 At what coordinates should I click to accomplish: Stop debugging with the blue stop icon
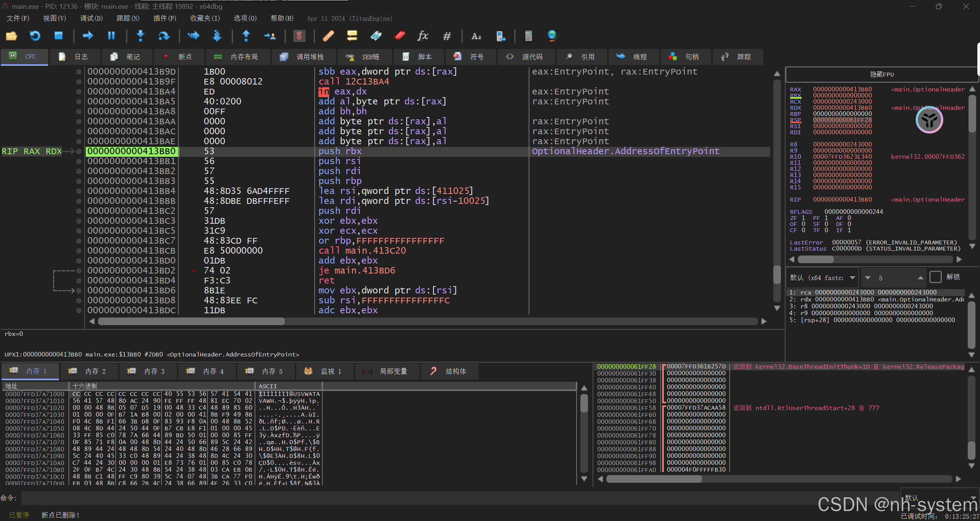click(58, 36)
